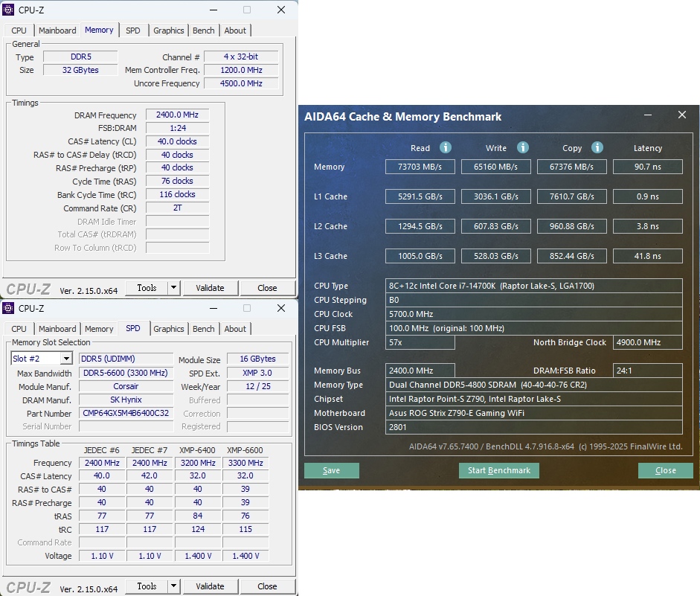Minimize the bottom CPU-Z SPD window
Viewport: 700px width, 596px height.
tap(213, 308)
